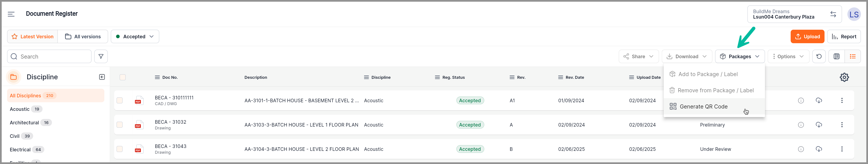Expand the Options dropdown

point(788,56)
